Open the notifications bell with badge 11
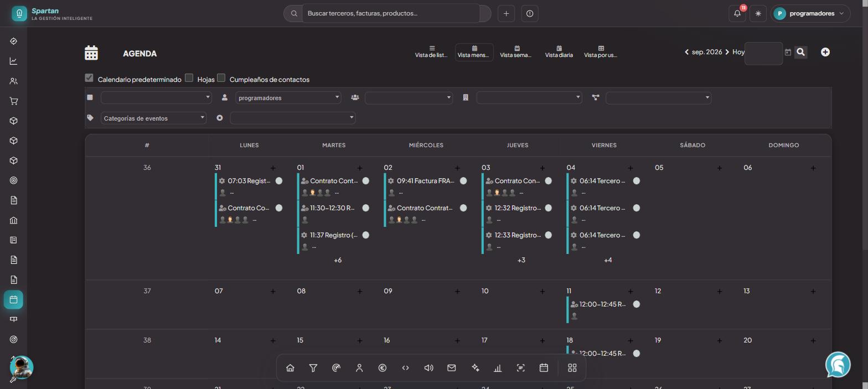The width and height of the screenshot is (868, 389). [737, 13]
